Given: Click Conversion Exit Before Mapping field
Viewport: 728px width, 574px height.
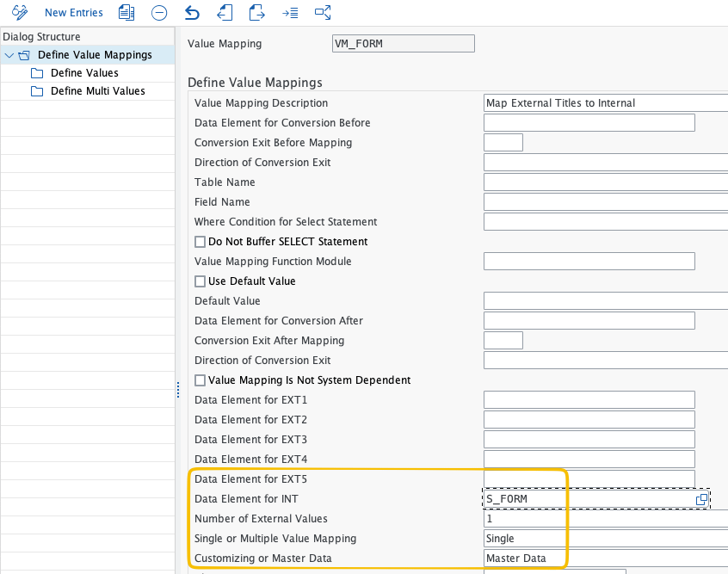Looking at the screenshot, I should point(503,143).
